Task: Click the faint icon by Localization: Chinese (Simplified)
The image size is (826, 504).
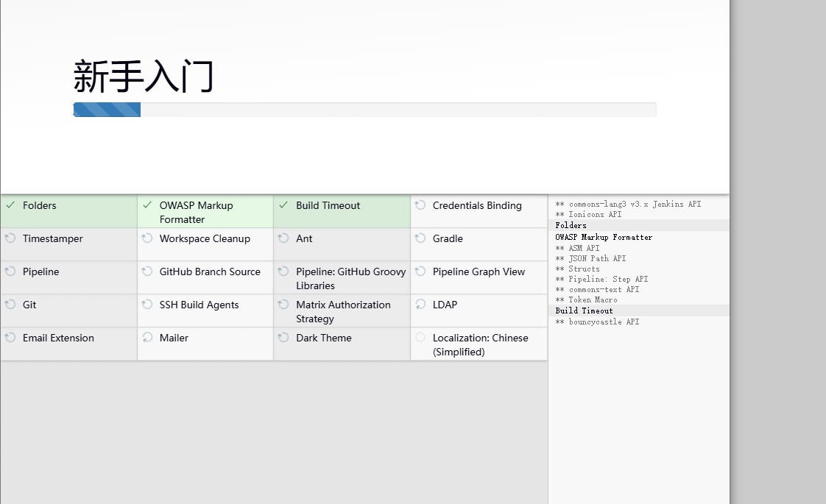Action: (x=420, y=338)
